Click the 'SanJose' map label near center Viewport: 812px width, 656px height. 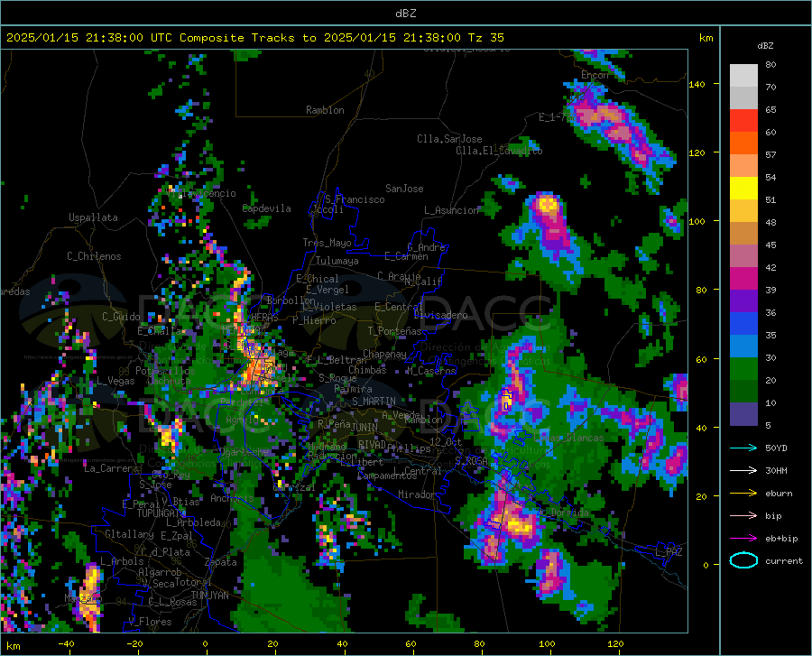404,189
